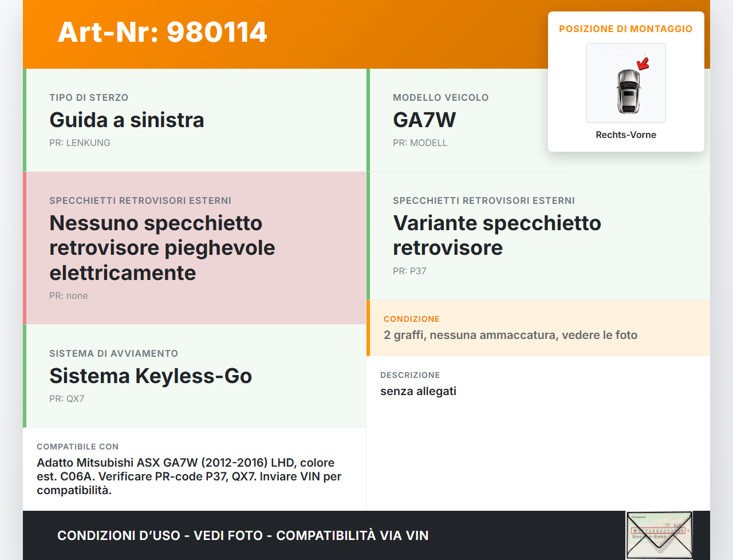
Task: Click the Posizione di montaggio title
Action: click(625, 29)
